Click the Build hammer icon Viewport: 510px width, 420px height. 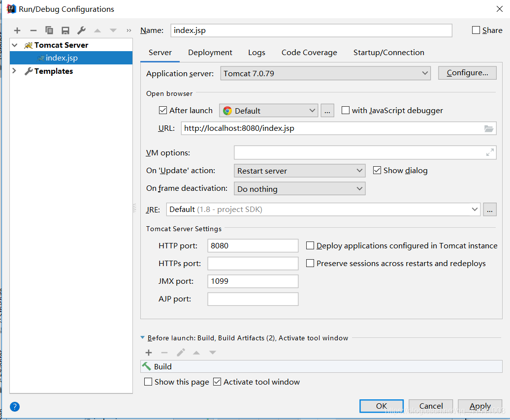tap(147, 366)
